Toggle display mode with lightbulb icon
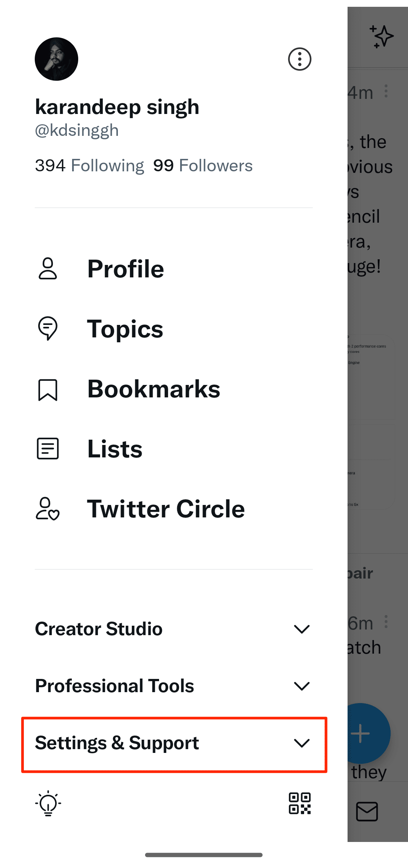Screen dimensions: 408x868 (x=48, y=803)
